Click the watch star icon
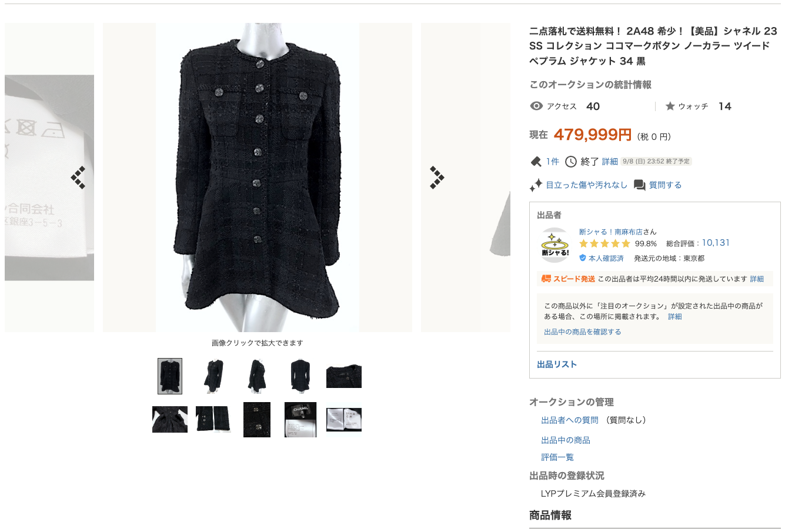785x532 pixels. click(670, 106)
